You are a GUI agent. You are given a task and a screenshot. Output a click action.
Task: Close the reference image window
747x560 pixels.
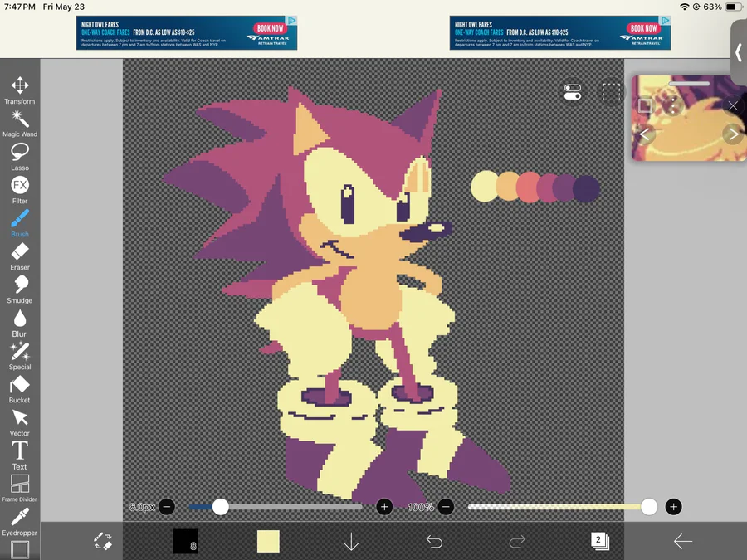click(733, 105)
